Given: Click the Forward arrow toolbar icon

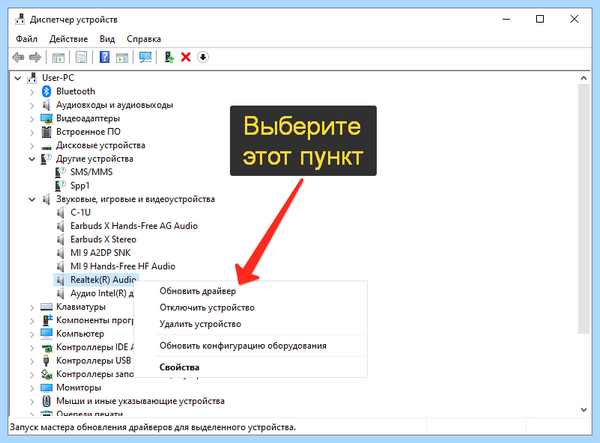Looking at the screenshot, I should coord(35,57).
